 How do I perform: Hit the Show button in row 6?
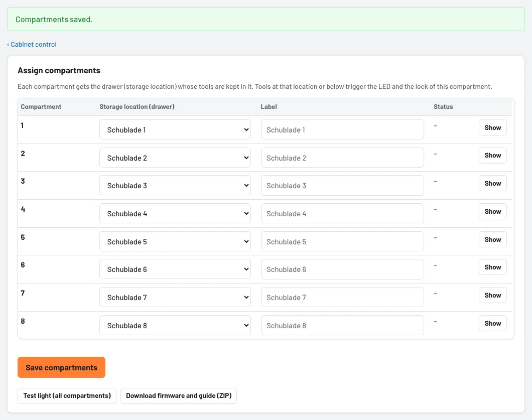493,267
